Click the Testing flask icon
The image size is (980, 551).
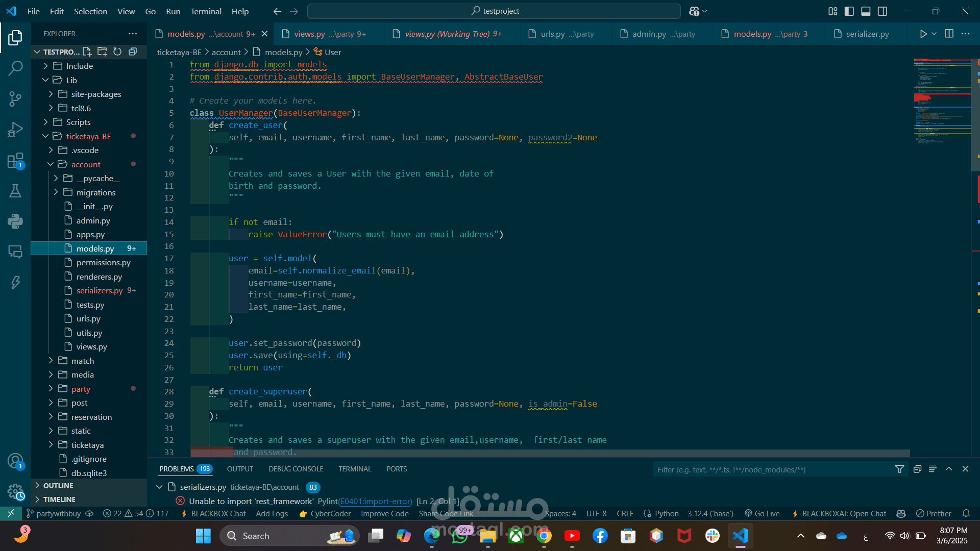pyautogui.click(x=15, y=191)
